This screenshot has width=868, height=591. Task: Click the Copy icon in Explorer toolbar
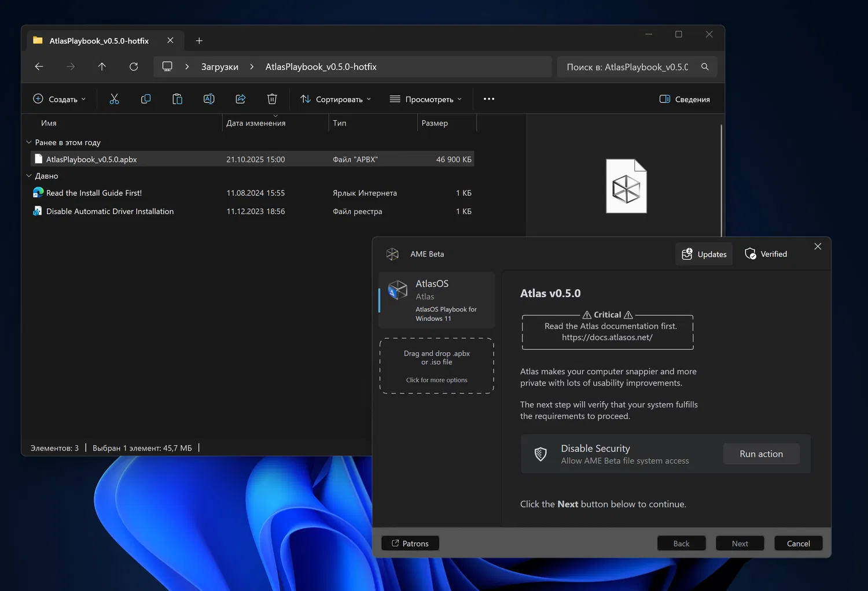146,99
